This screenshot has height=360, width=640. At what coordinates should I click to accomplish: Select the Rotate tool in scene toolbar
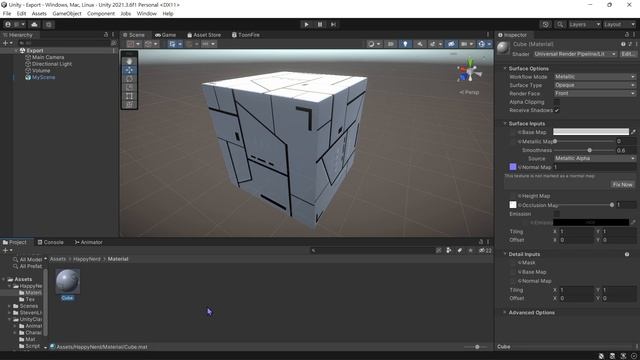[129, 79]
